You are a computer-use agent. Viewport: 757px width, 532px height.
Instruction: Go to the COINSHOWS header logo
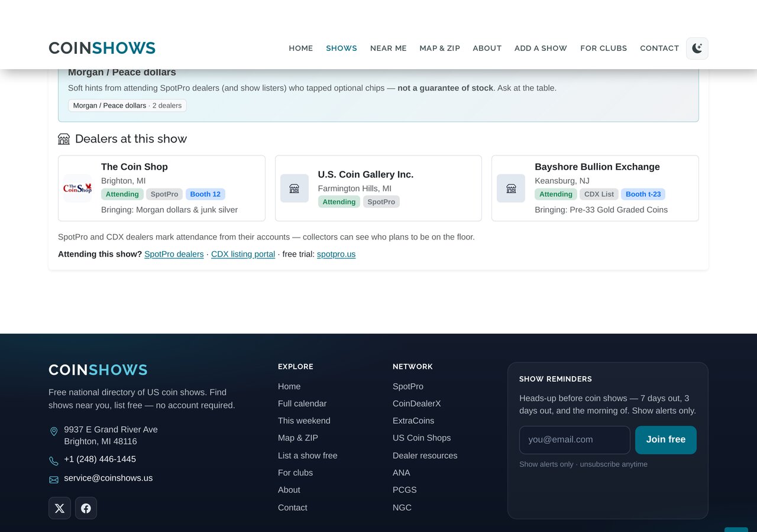coord(102,48)
